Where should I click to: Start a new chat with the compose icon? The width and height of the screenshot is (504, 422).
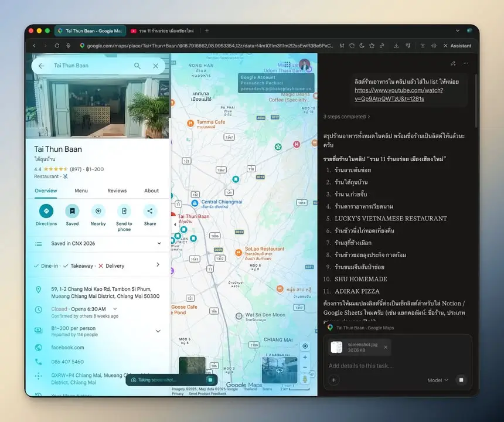[453, 63]
